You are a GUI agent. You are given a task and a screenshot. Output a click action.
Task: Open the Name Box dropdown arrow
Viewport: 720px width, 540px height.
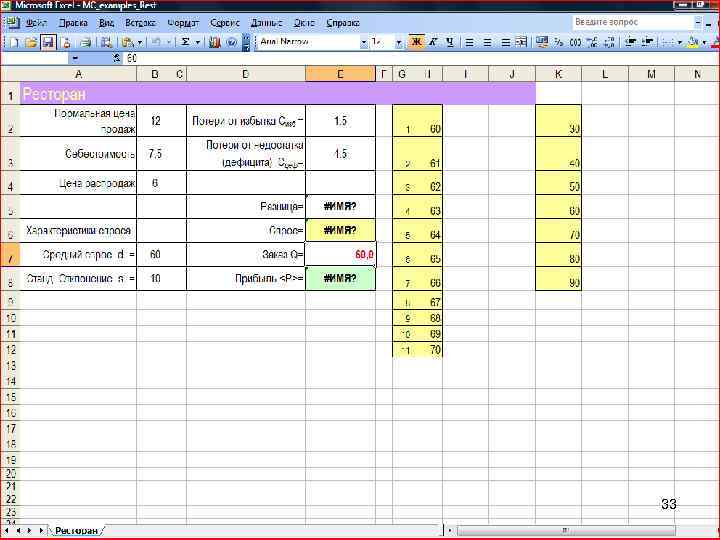[75, 58]
